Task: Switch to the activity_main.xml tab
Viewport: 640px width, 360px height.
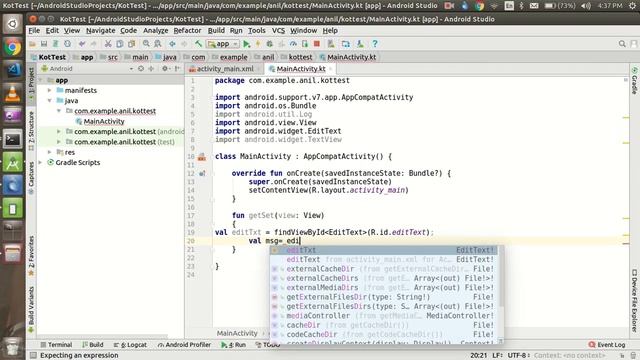Action: [224, 69]
